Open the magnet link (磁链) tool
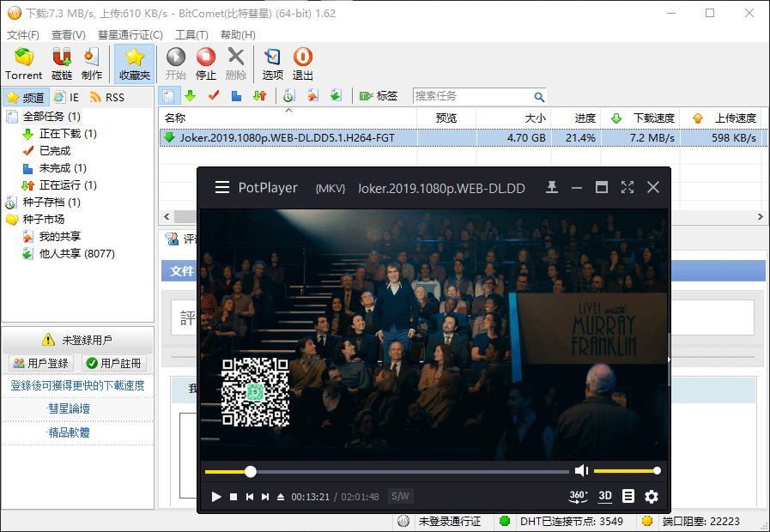Image resolution: width=770 pixels, height=532 pixels. 62,63
